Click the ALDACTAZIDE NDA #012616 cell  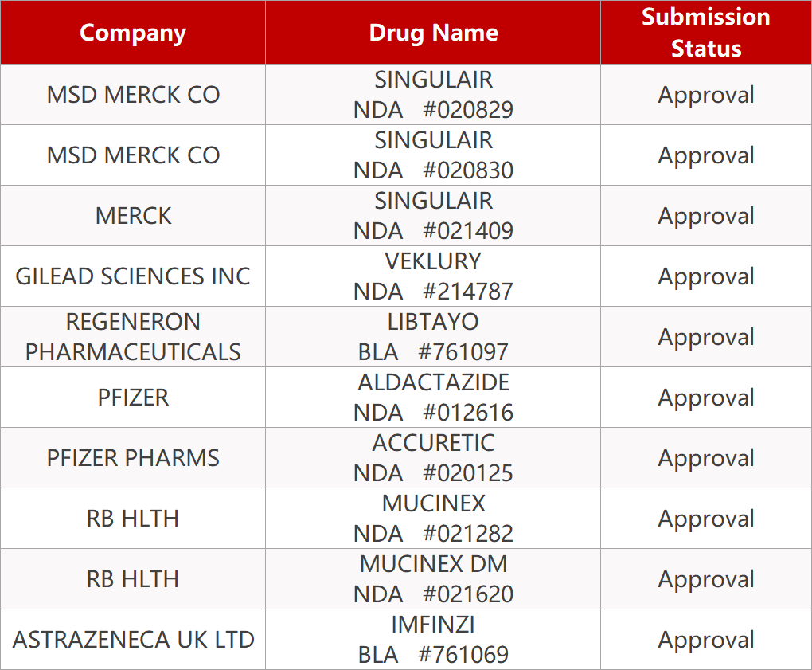click(433, 397)
